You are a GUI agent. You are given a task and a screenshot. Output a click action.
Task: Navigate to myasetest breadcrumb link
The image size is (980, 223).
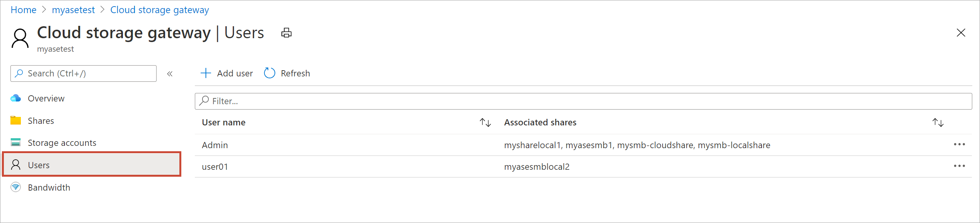point(73,10)
